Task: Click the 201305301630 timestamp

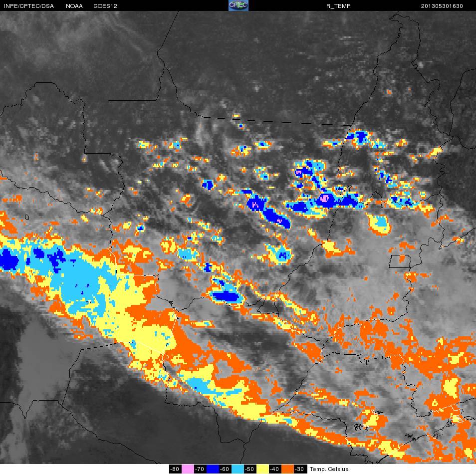Action: 442,6
